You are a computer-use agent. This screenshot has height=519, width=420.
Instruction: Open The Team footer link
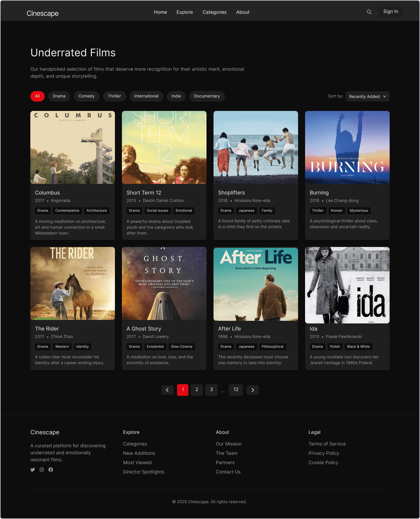pos(227,453)
